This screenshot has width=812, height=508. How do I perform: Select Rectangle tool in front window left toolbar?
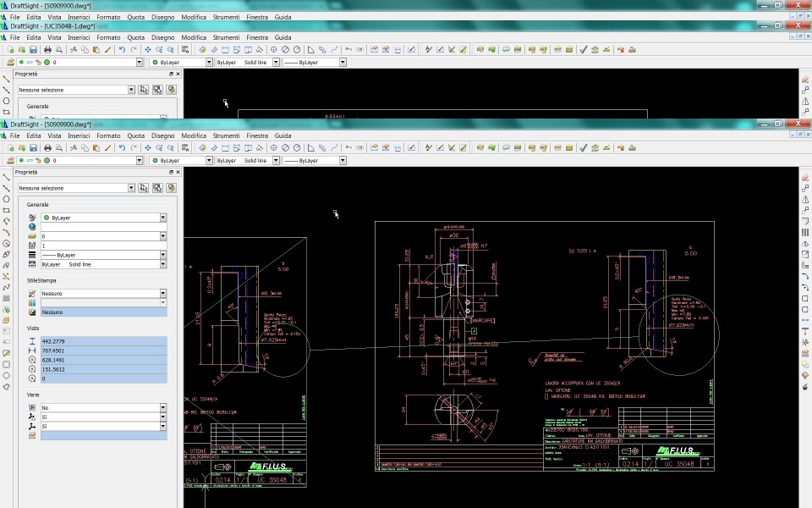(x=6, y=210)
